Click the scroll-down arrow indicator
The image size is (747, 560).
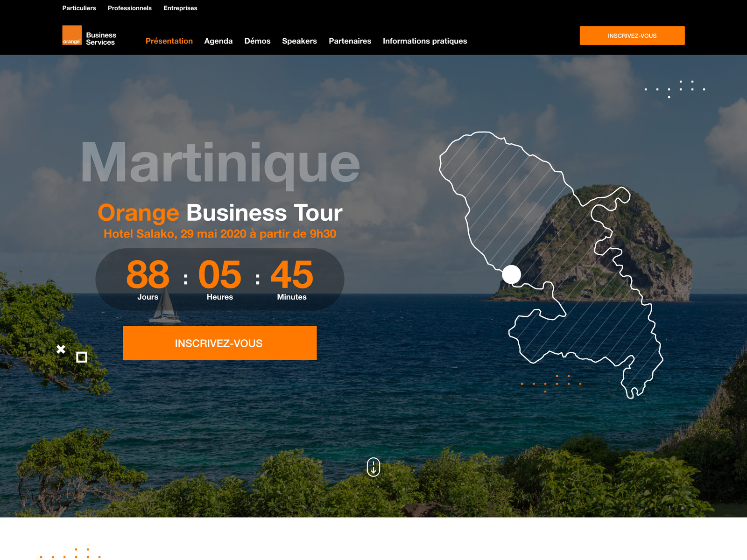pyautogui.click(x=373, y=467)
